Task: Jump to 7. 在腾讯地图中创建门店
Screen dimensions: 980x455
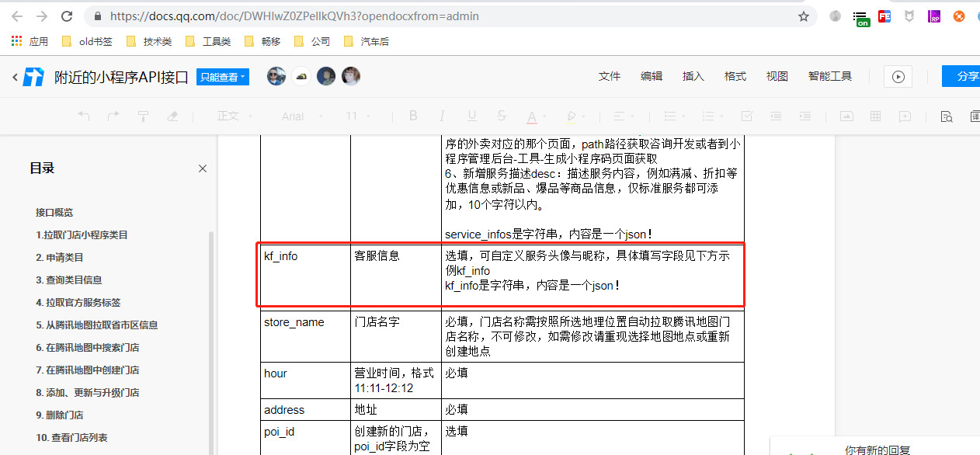Action: click(87, 370)
